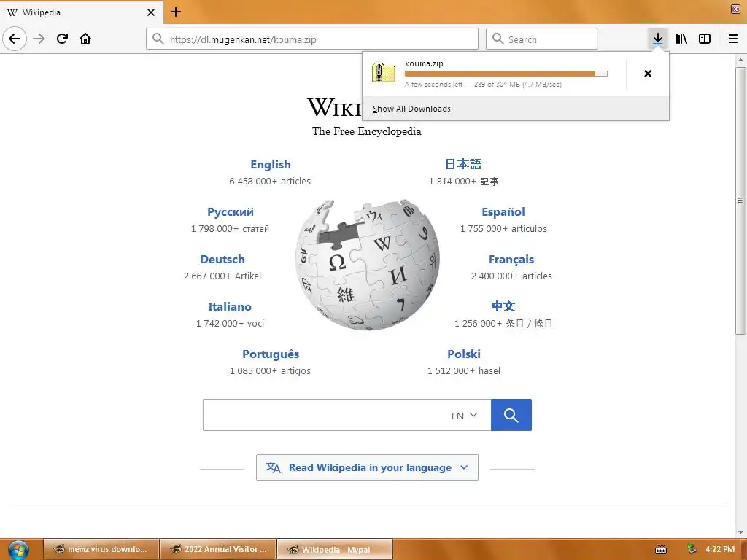The height and width of the screenshot is (560, 747).
Task: Open Français Wikipedia link
Action: (x=511, y=259)
